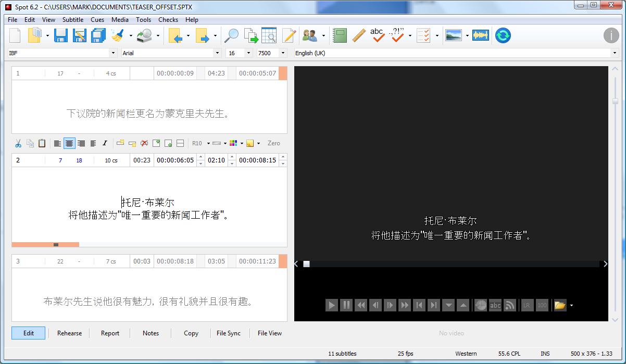Open the Cues menu
The height and width of the screenshot is (364, 626).
pos(97,20)
